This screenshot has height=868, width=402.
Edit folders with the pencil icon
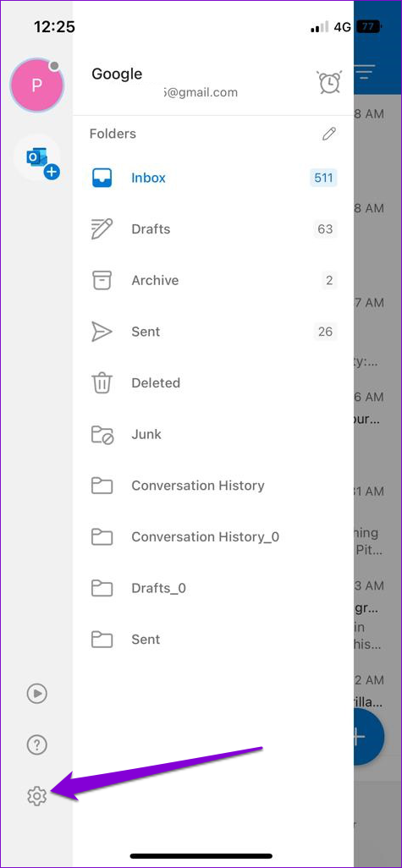coord(329,134)
